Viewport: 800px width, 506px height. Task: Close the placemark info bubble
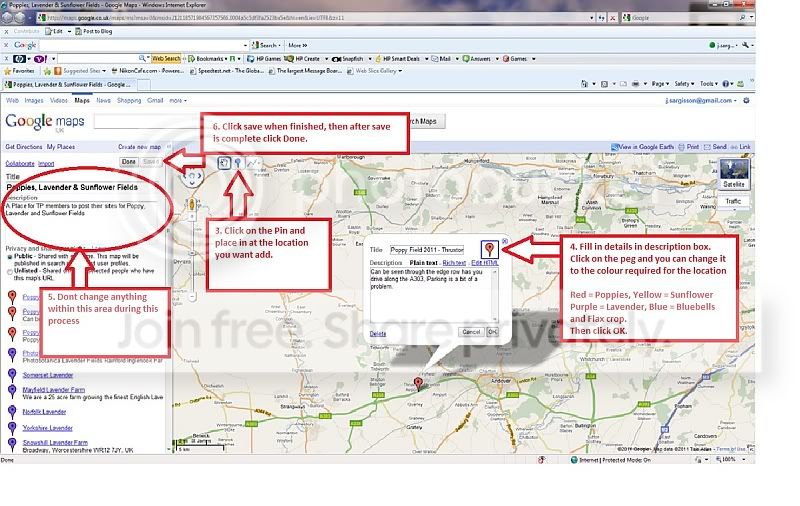pos(505,241)
